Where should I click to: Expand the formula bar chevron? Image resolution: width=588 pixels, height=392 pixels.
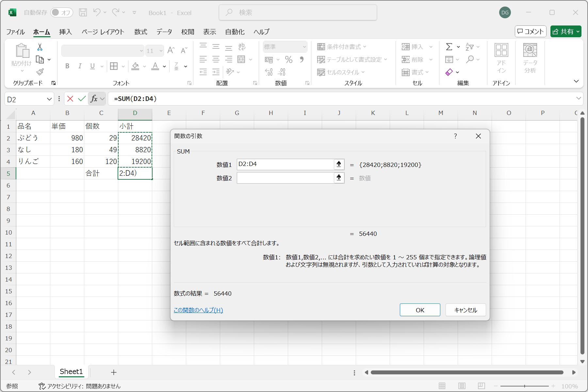[579, 98]
